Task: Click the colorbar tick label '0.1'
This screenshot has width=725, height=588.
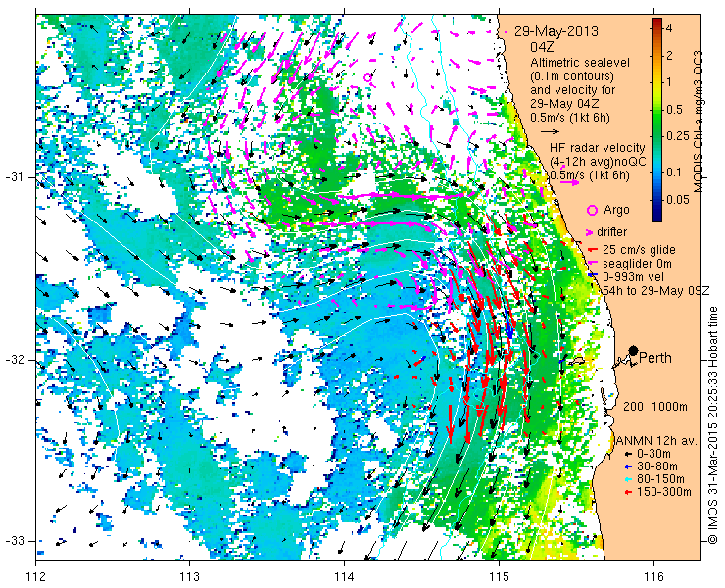Action: pyautogui.click(x=673, y=172)
